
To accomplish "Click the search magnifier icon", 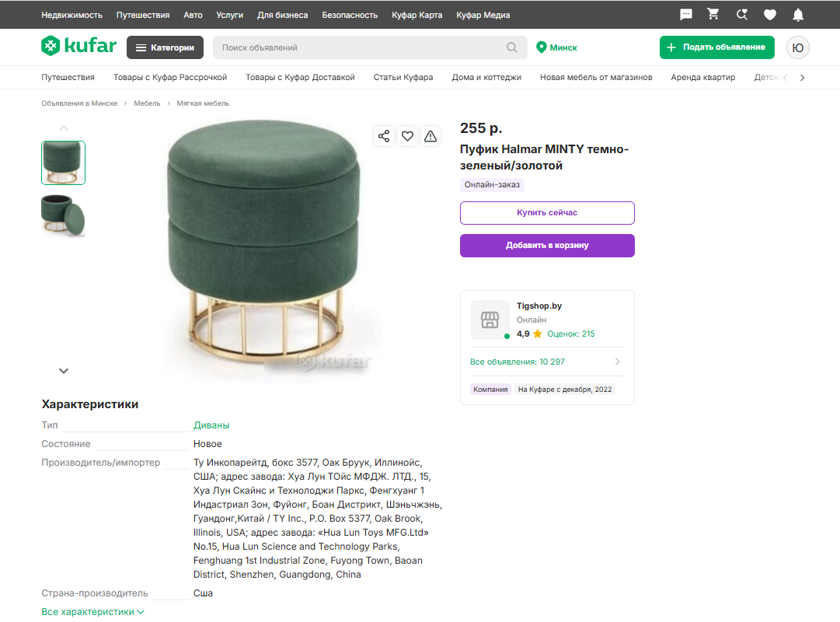I will pos(512,47).
